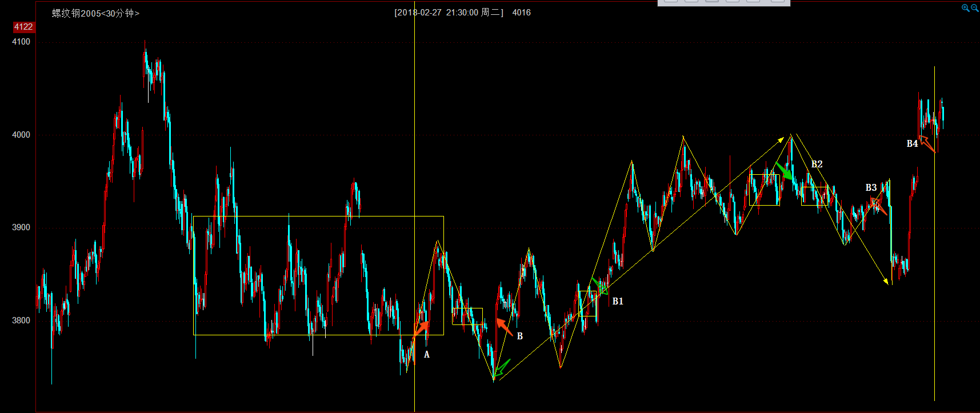
Task: Select the chart title 螺纹钢2005<30分钟>
Action: pos(95,13)
